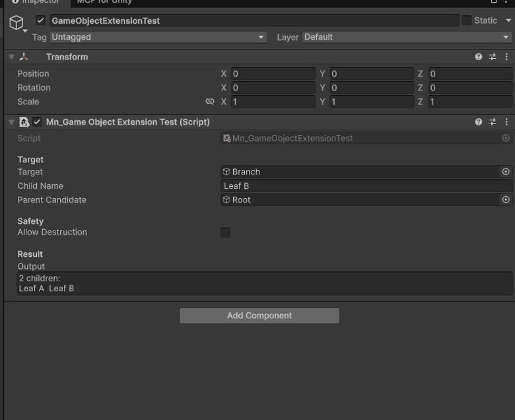The image size is (515, 420).
Task: Open Transform three-dot context menu
Action: 506,57
